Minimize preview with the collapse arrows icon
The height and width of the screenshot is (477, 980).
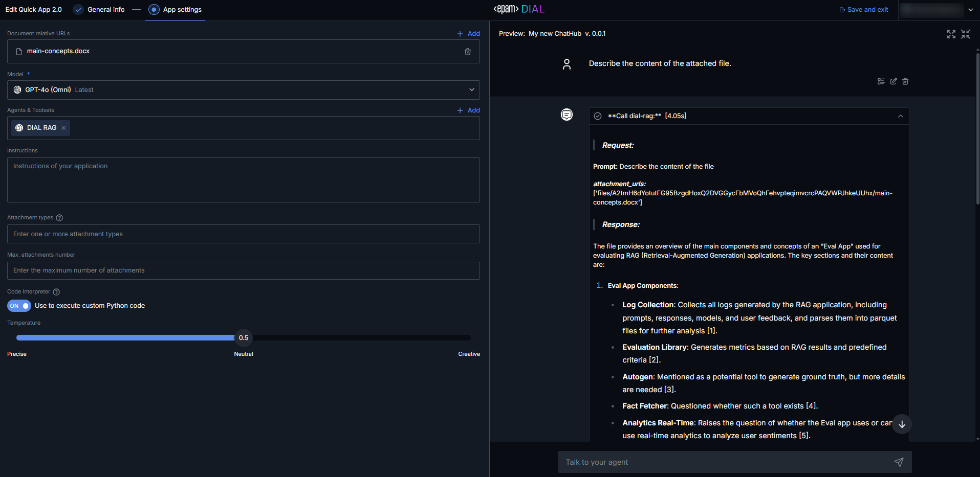point(965,34)
